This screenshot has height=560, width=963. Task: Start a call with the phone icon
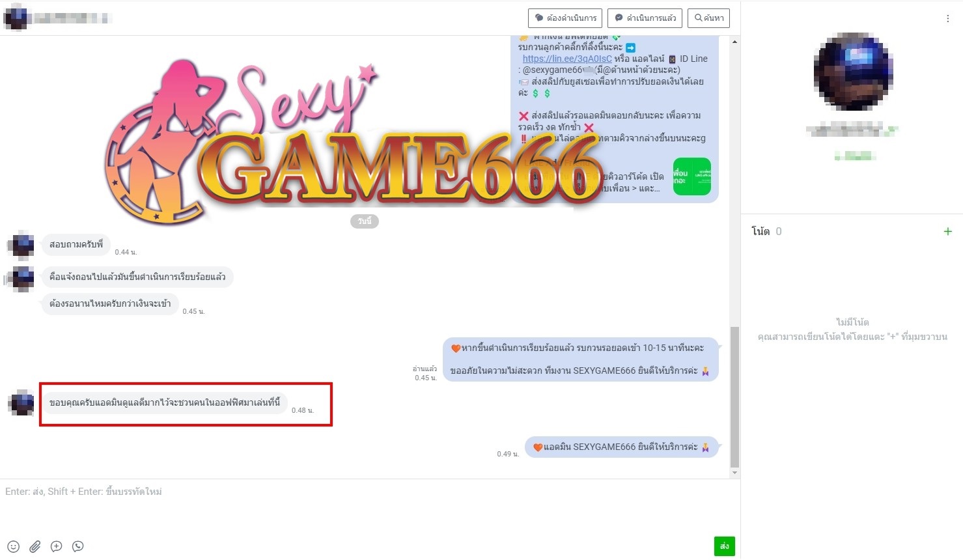pyautogui.click(x=78, y=546)
